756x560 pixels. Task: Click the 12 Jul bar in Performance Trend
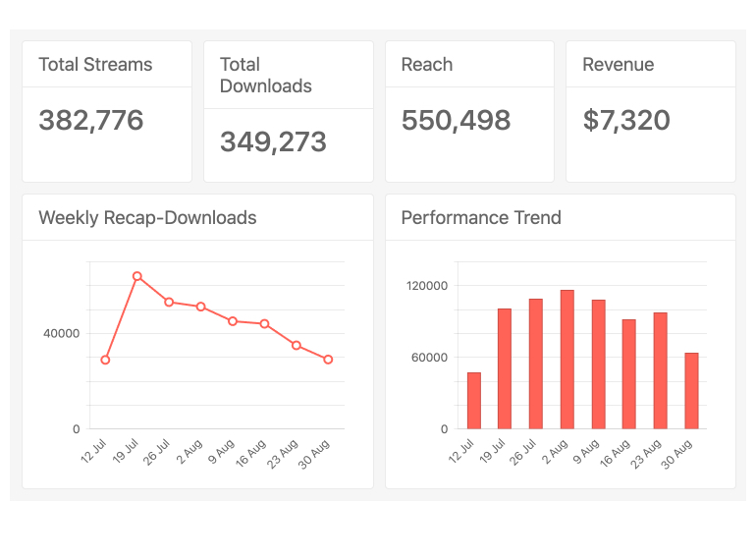pyautogui.click(x=474, y=400)
